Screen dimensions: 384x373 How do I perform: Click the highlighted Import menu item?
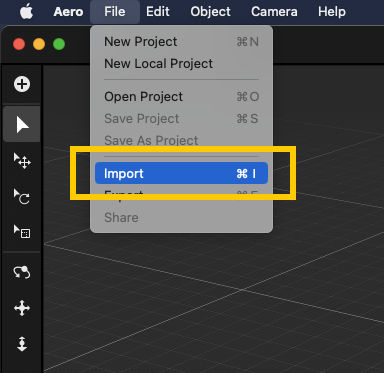pos(181,173)
